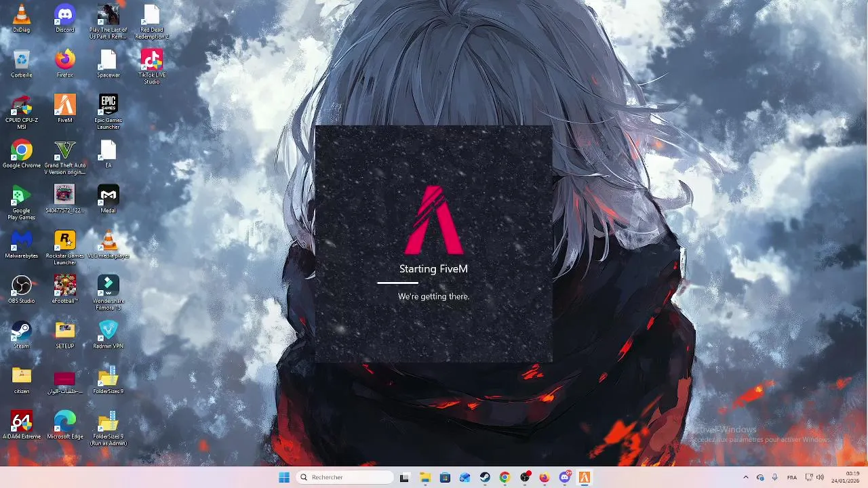This screenshot has width=868, height=488.
Task: Switch to Firefox in the taskbar
Action: pos(545,477)
